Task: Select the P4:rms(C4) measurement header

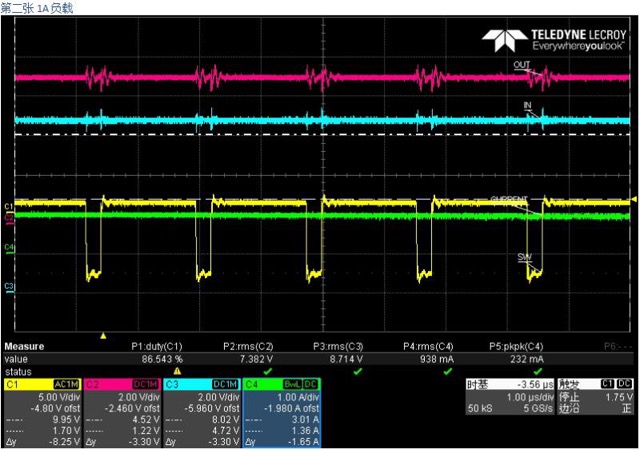Action: [428, 347]
